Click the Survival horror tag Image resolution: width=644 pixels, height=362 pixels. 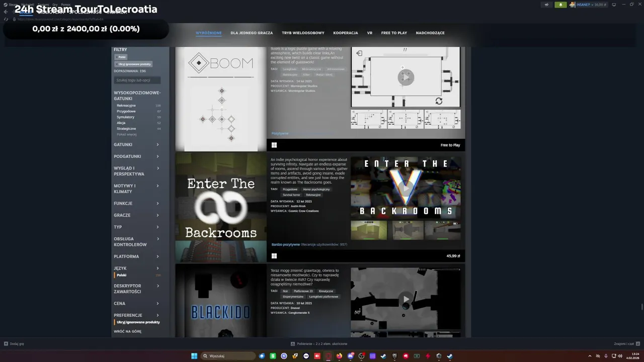tap(291, 195)
